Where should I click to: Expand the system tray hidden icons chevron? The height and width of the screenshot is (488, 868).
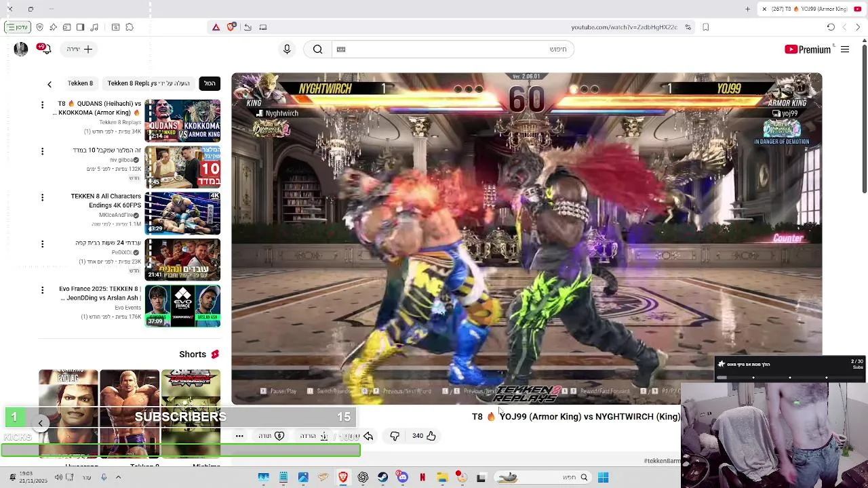pyautogui.click(x=117, y=477)
